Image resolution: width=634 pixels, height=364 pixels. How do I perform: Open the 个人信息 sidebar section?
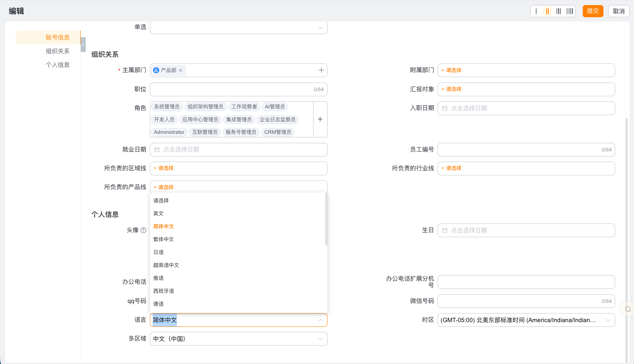(58, 65)
